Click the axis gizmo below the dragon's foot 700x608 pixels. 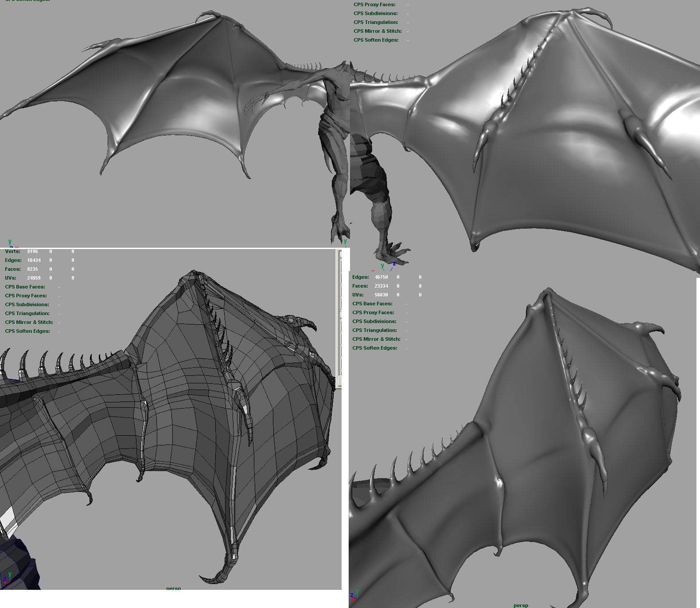[385, 266]
